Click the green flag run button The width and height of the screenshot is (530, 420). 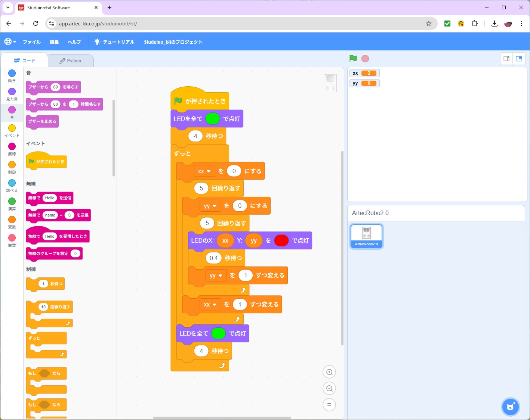pos(353,59)
